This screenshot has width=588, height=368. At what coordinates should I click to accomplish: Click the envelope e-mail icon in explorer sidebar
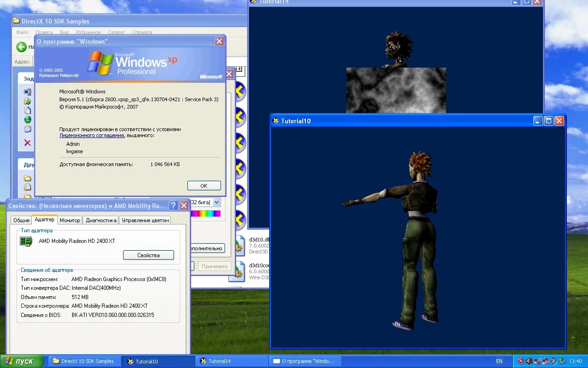(x=28, y=129)
